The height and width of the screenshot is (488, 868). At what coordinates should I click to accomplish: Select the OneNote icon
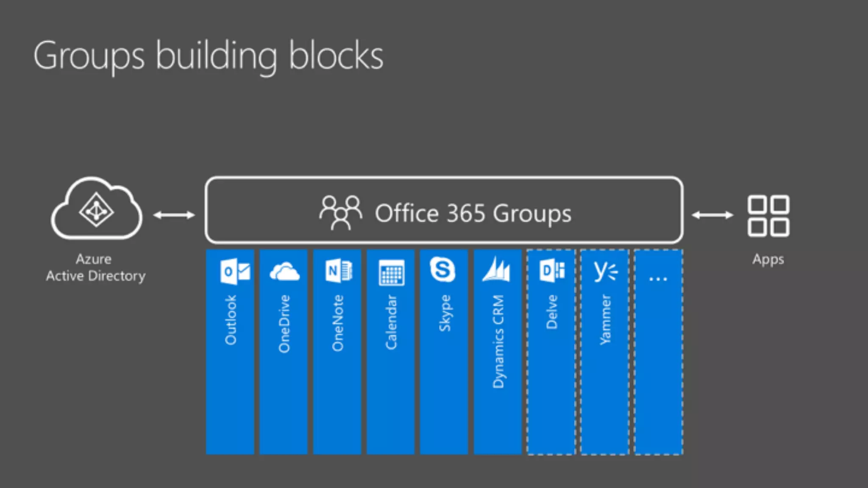tap(338, 271)
